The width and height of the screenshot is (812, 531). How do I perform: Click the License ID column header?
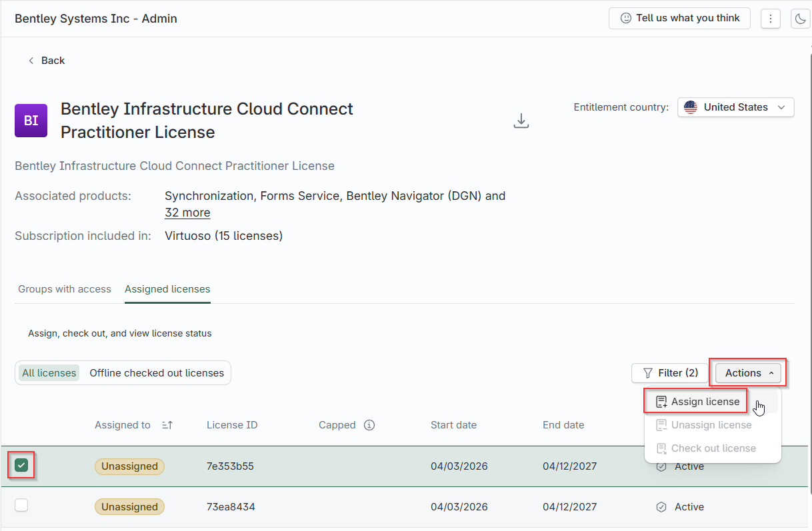click(x=232, y=425)
